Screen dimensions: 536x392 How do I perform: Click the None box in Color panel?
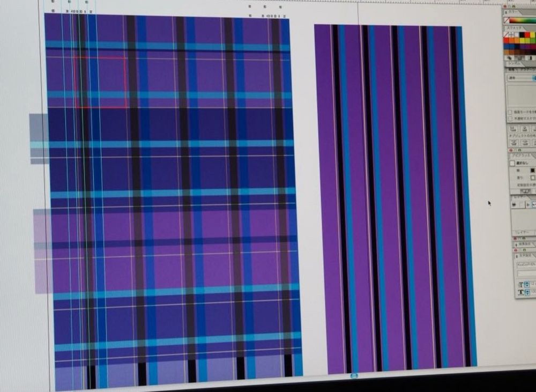(507, 20)
